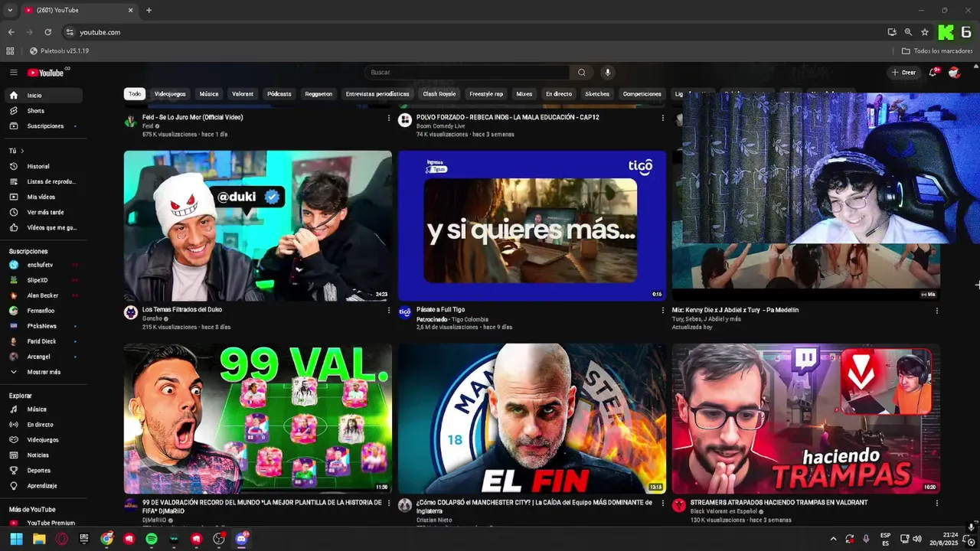Viewport: 980px width, 551px height.
Task: Open Listas de reproducción in the sidebar
Action: 44,181
